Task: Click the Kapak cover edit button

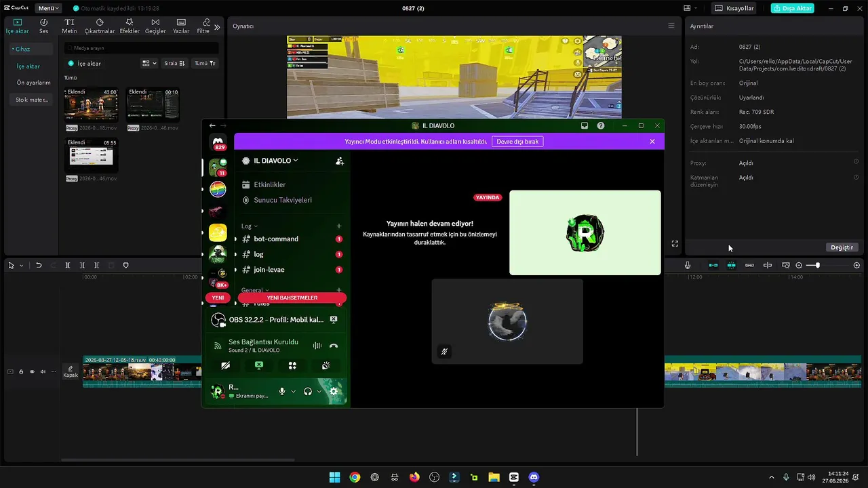Action: click(x=71, y=372)
